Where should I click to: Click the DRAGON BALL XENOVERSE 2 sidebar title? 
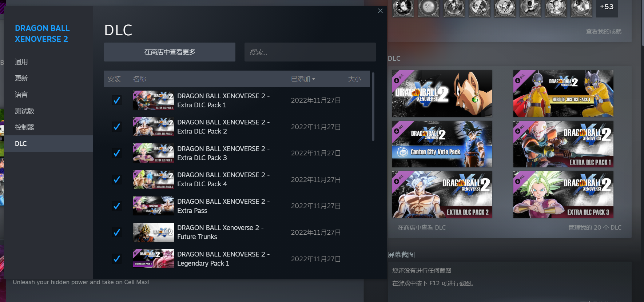(x=42, y=33)
